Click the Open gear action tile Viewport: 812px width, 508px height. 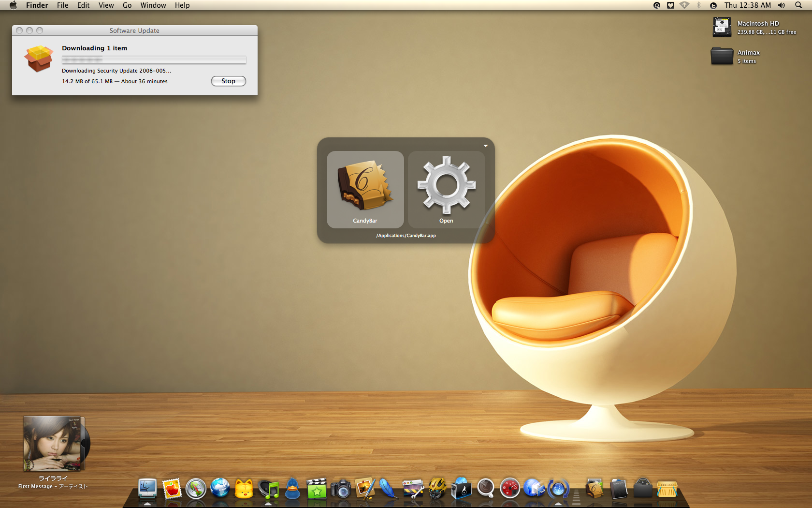447,190
